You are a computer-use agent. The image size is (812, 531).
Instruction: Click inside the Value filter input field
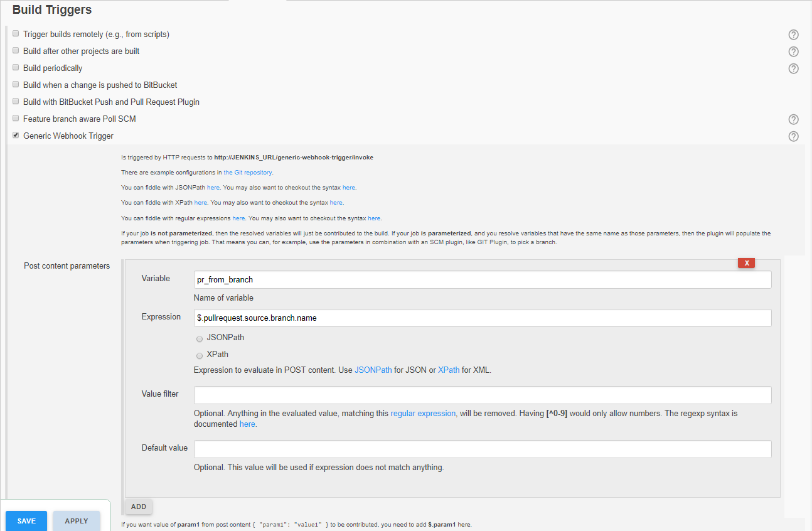(x=483, y=395)
